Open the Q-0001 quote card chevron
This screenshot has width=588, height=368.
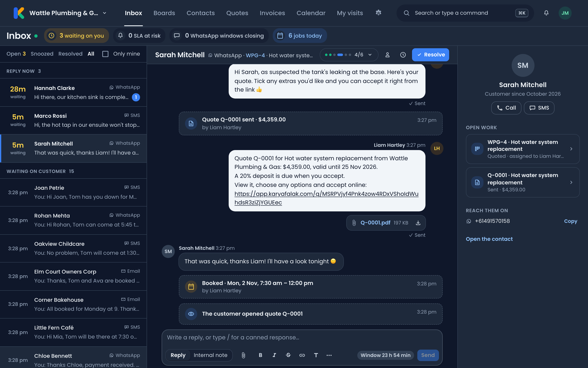point(571,182)
